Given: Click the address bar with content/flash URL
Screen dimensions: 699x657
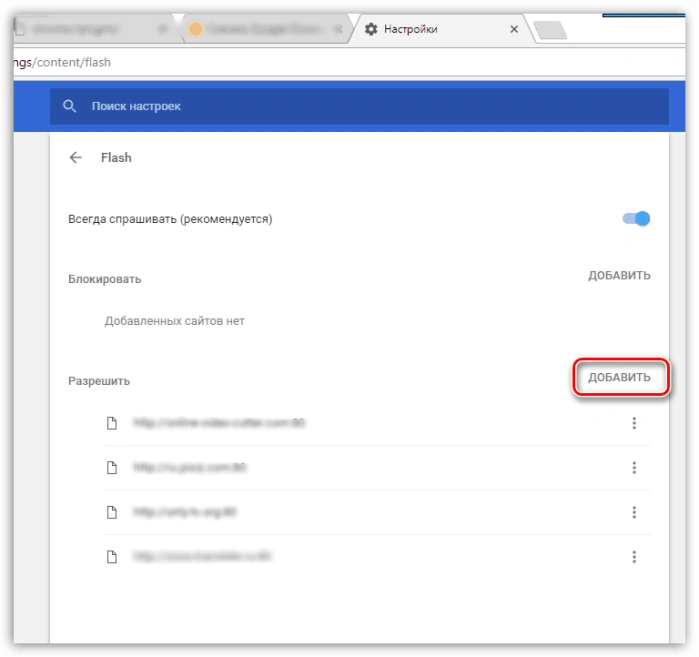Looking at the screenshot, I should (350, 62).
